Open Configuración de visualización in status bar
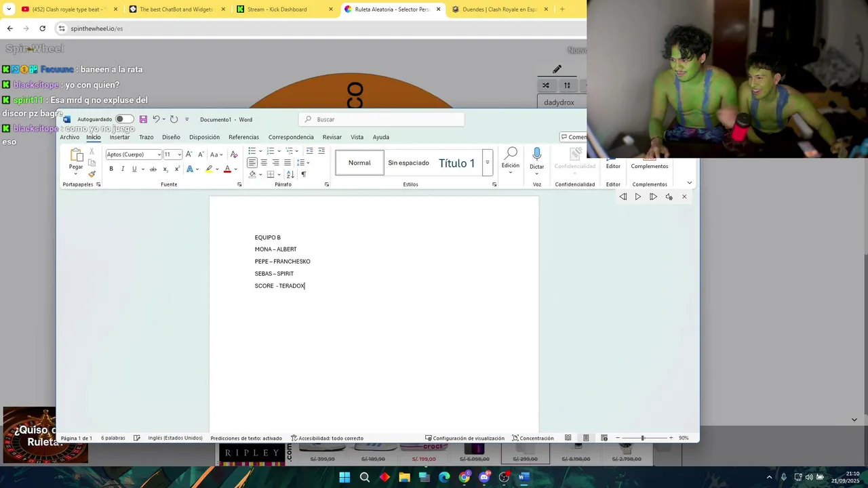Screen dimensions: 868x488 [x=465, y=438]
